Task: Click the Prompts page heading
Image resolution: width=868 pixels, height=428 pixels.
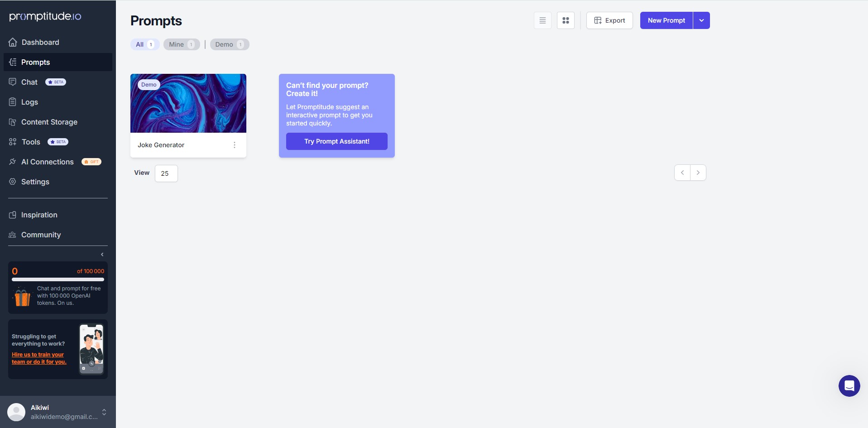Action: click(x=156, y=21)
